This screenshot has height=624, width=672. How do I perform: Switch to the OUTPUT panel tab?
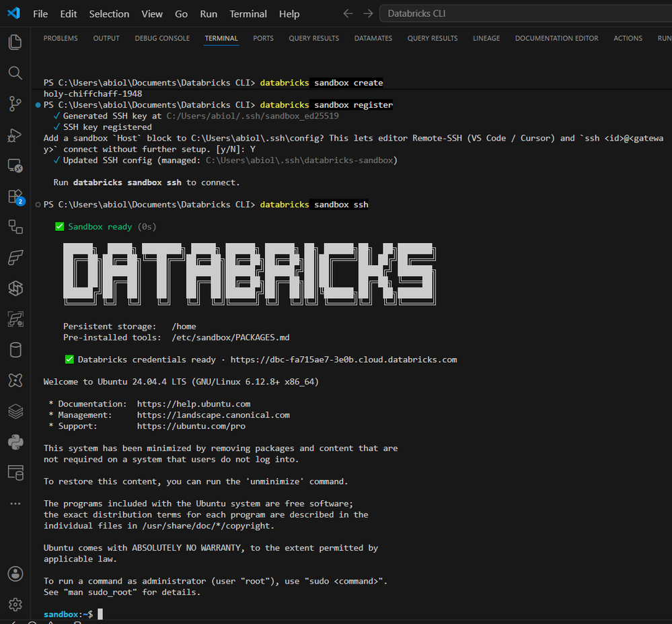point(106,38)
